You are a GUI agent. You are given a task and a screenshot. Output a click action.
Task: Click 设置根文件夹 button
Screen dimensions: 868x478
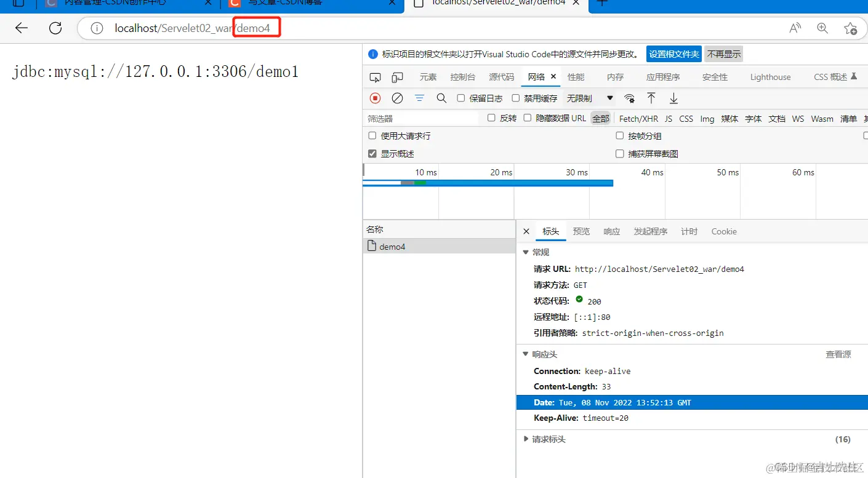674,54
